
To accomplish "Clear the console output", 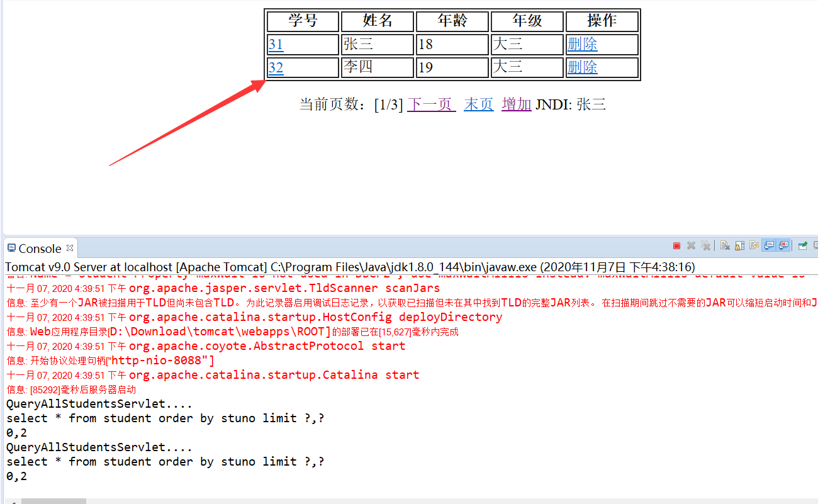I will pos(724,245).
